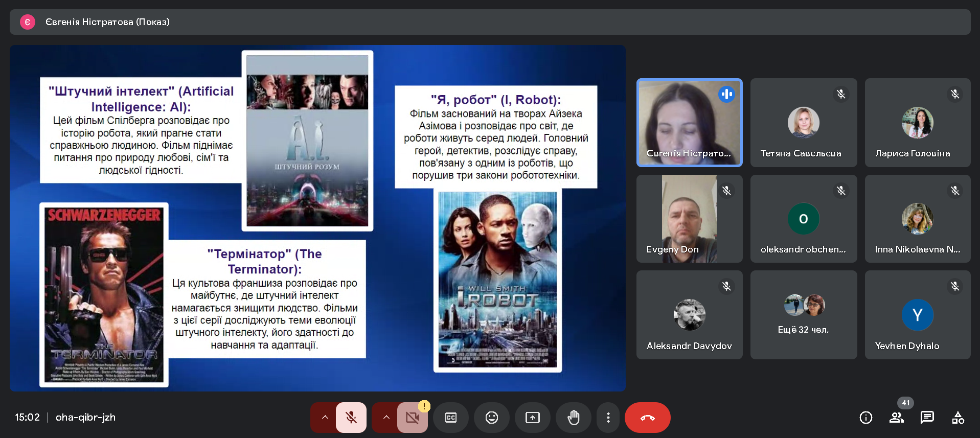Click the muted mic icon on Yevhen Dyhalo's tile
This screenshot has width=980, height=438.
[955, 286]
